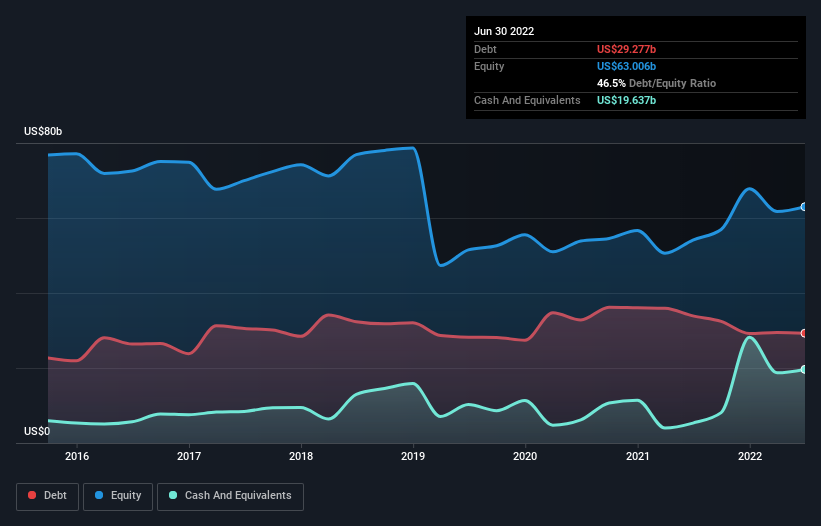
Task: Click the US$29.277b debt value
Action: click(626, 49)
